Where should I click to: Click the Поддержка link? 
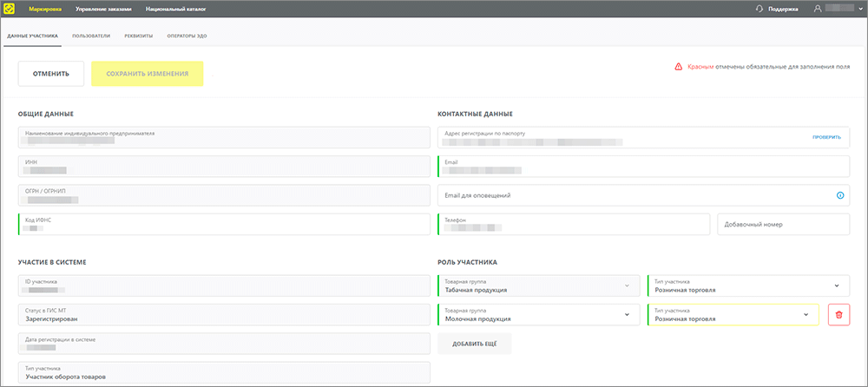[x=783, y=10]
